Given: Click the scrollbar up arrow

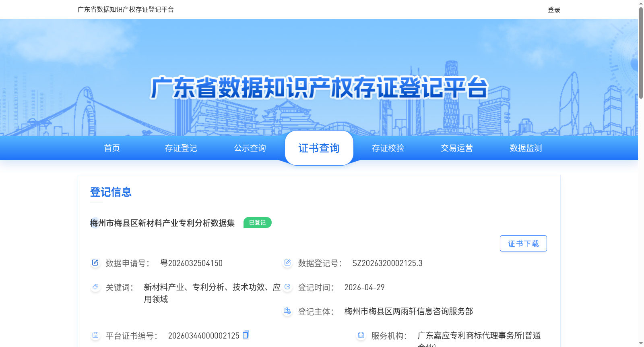Looking at the screenshot, I should coord(641,3).
